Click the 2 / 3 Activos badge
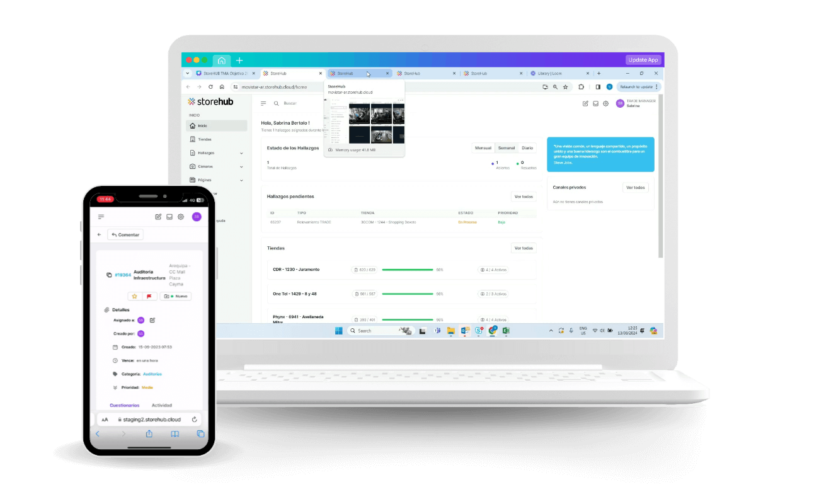Screen dimensions: 819x504 click(493, 294)
